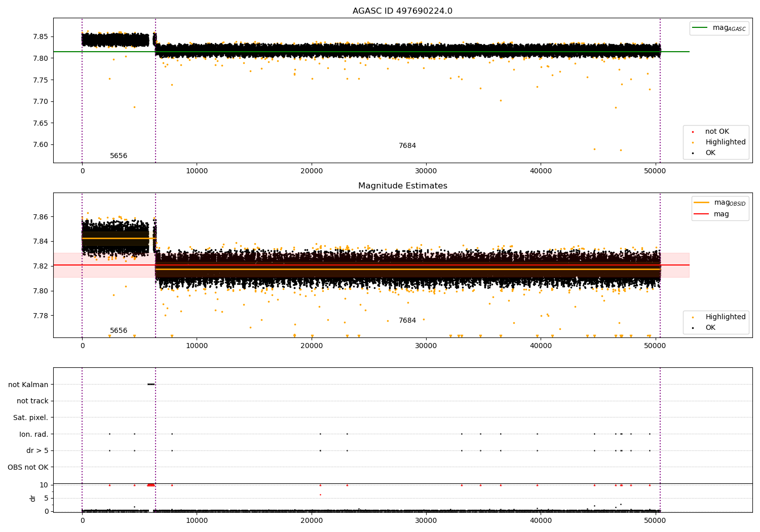
Task: Click the '7684' obsid label in middle plot
Action: coord(407,321)
